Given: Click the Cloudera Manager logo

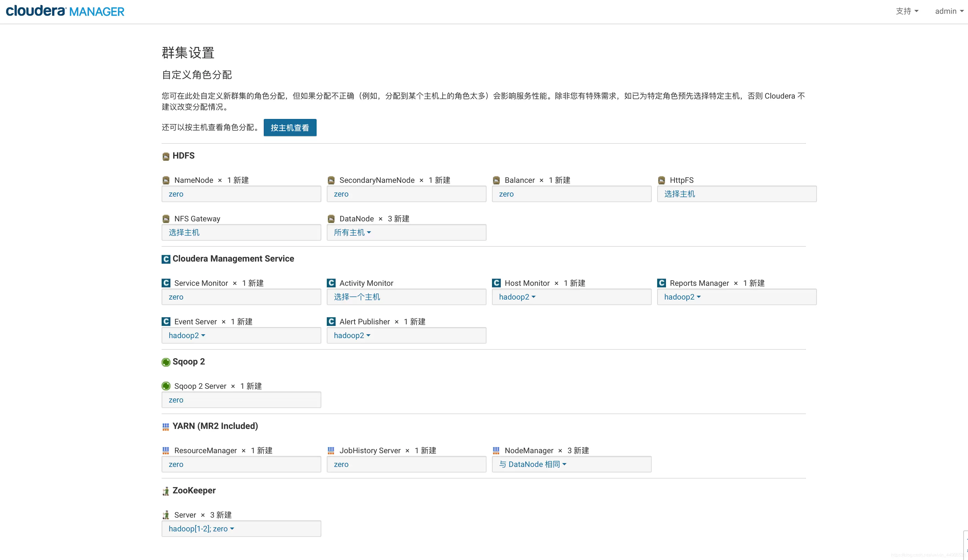Looking at the screenshot, I should [65, 11].
